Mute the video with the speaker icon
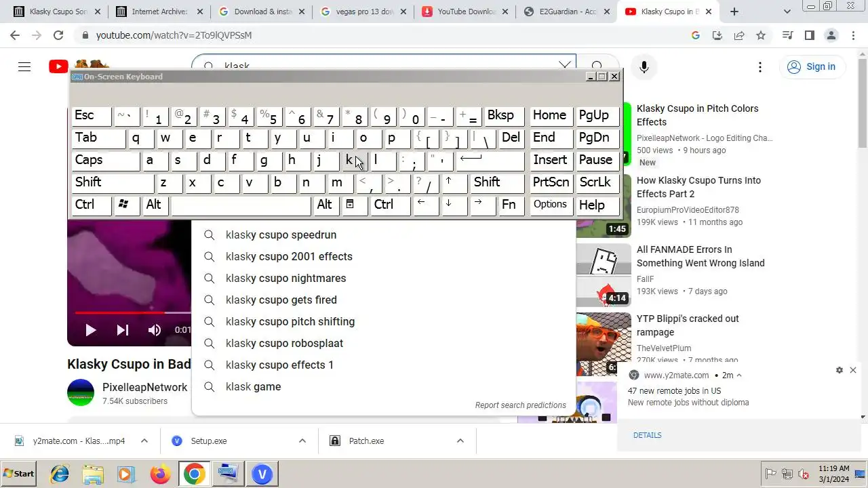Screen dimensions: 868x488 point(155,330)
